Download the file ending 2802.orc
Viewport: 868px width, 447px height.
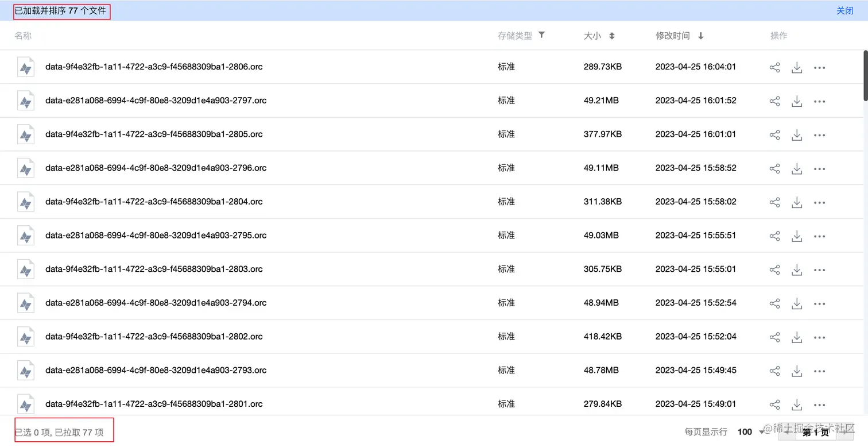(797, 337)
